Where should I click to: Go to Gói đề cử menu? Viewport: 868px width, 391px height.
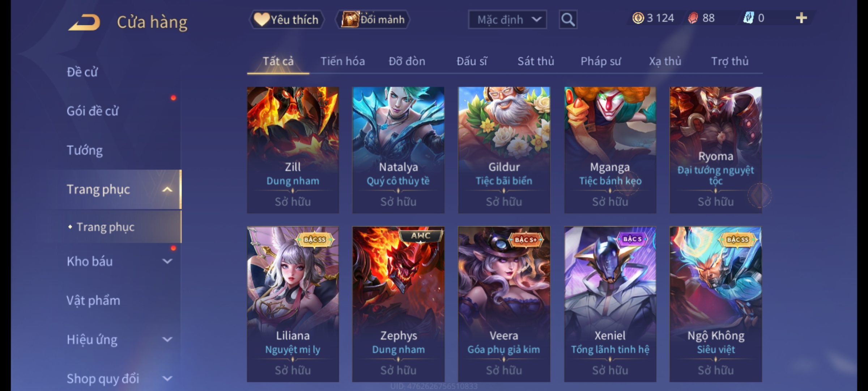click(x=92, y=111)
